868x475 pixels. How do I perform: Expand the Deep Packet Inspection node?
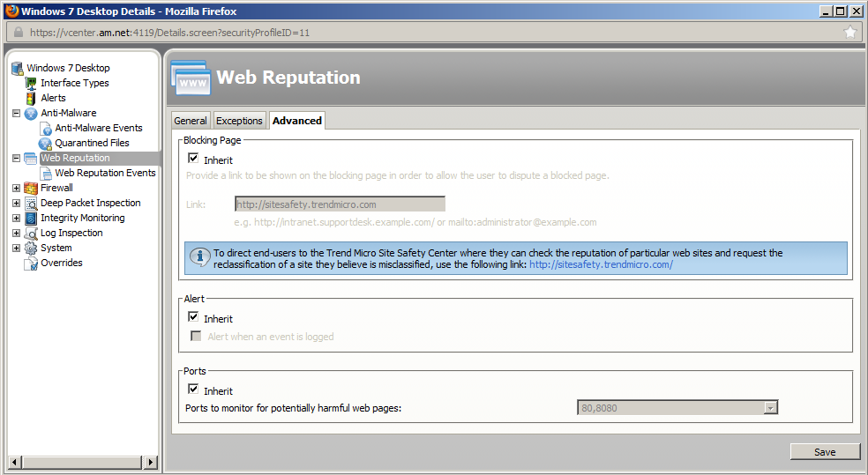(17, 203)
